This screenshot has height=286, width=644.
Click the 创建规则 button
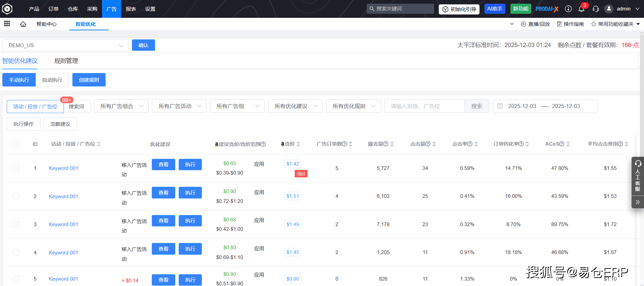pos(89,80)
